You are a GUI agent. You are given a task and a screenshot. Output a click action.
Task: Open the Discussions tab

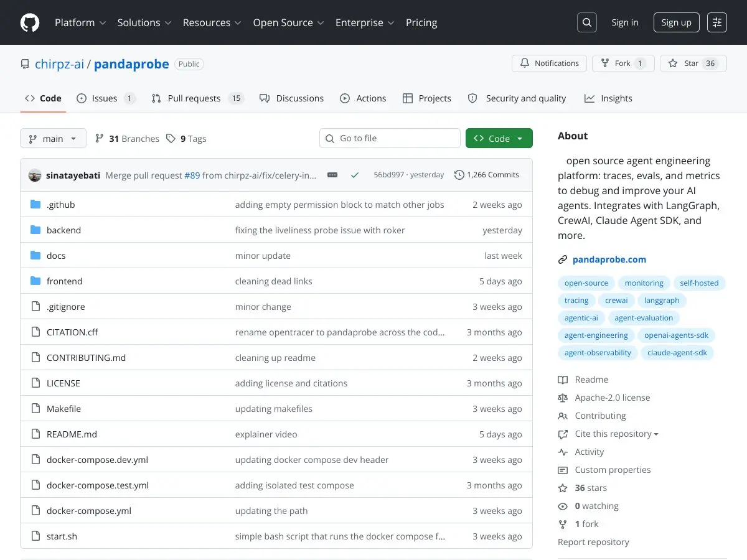pos(291,98)
